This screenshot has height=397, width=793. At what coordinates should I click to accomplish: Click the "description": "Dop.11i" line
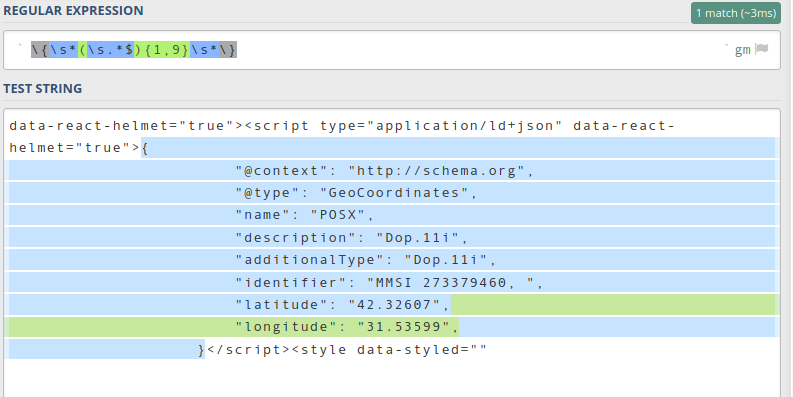click(x=351, y=238)
